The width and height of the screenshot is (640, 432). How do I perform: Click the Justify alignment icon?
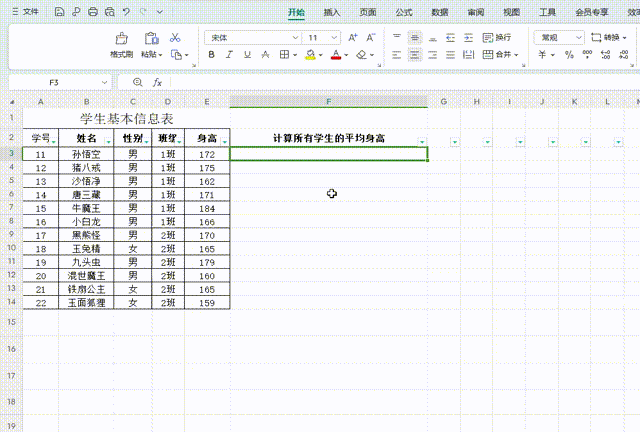point(451,55)
